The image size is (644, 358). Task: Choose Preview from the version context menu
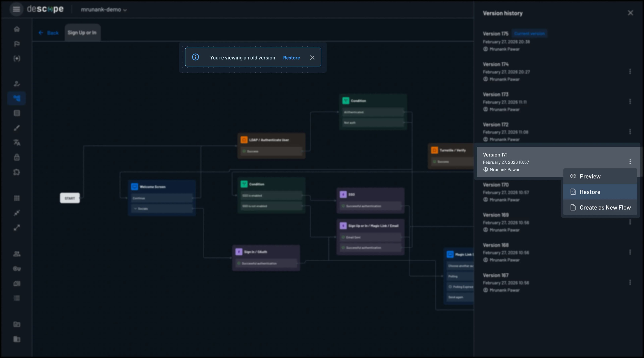click(x=590, y=176)
